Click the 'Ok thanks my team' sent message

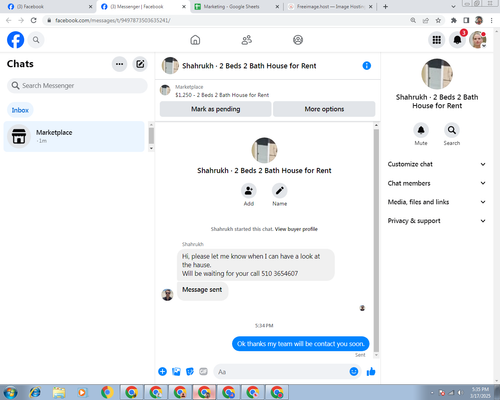tap(300, 344)
